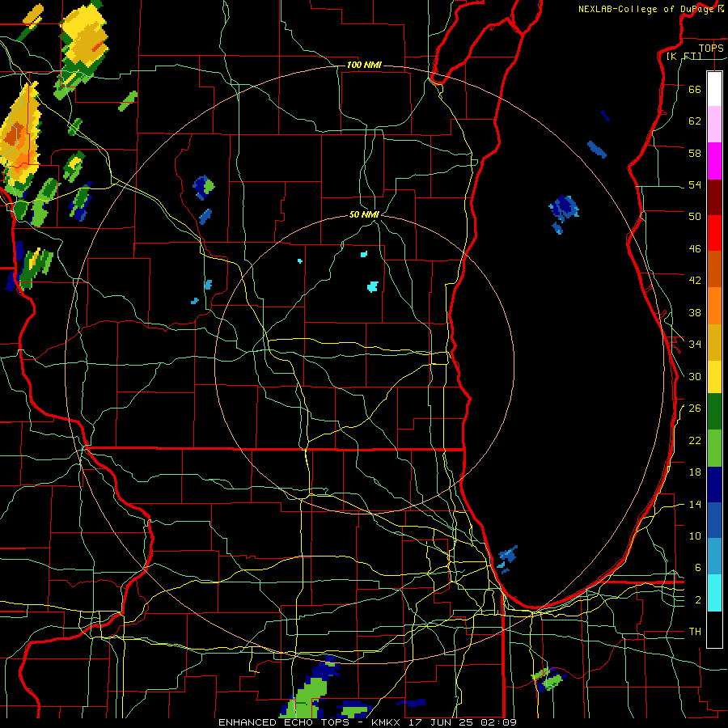728x728 pixels.
Task: Click the "22" scale value
Action: point(695,440)
